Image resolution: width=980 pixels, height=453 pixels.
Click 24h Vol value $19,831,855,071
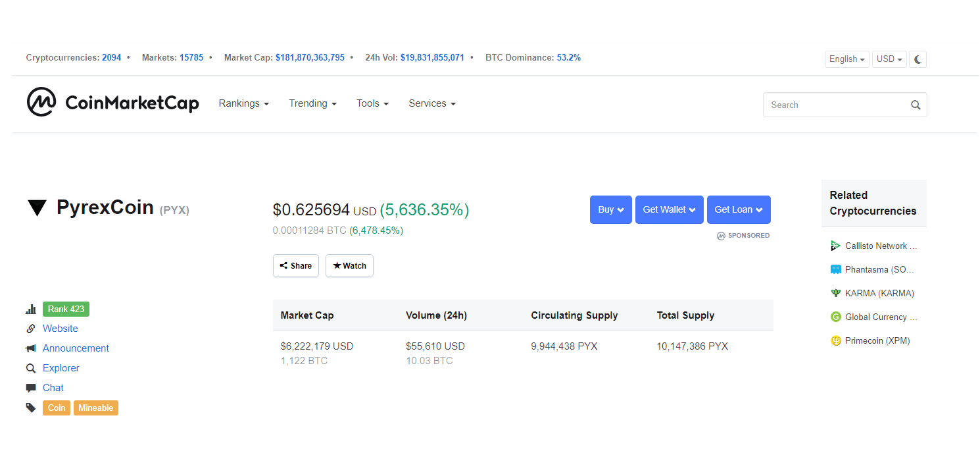432,57
